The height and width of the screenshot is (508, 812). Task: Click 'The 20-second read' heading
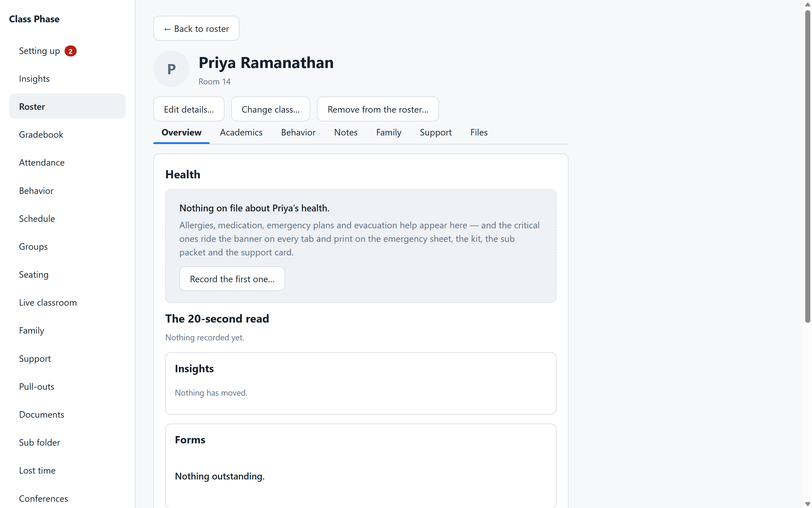[x=217, y=319]
